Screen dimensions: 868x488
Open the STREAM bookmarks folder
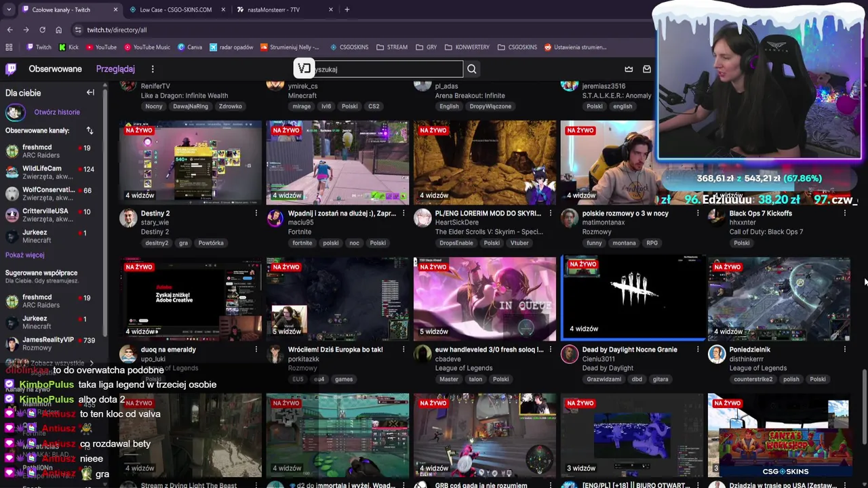392,47
